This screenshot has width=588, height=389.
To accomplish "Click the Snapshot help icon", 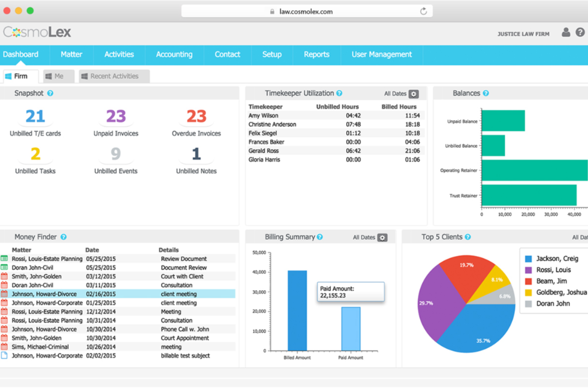I will point(50,93).
